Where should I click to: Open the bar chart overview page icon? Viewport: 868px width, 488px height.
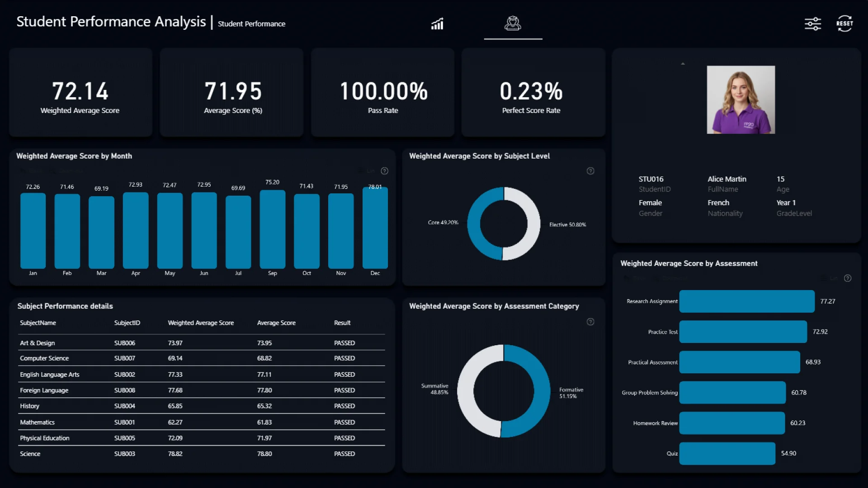pyautogui.click(x=437, y=23)
